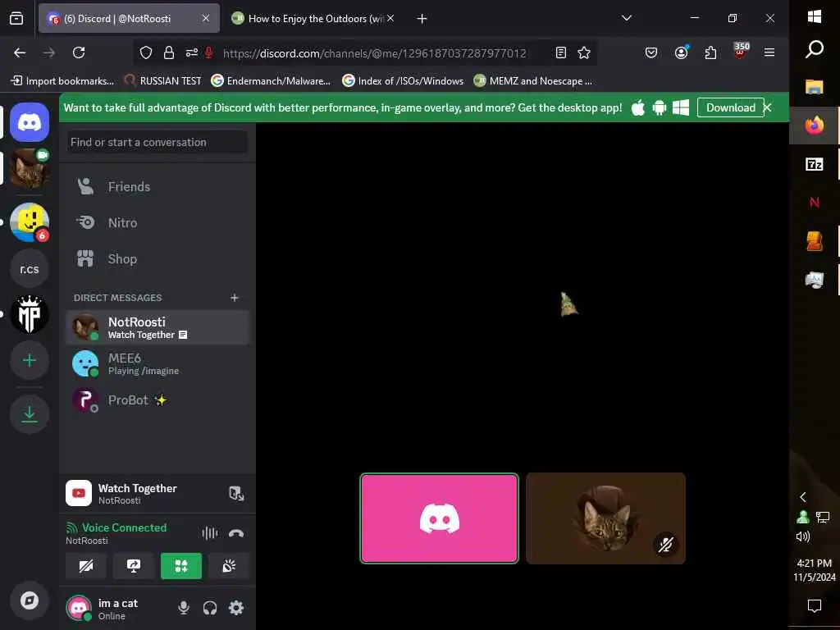Click the Find or start a conversation field
This screenshot has height=630, width=840.
[157, 142]
